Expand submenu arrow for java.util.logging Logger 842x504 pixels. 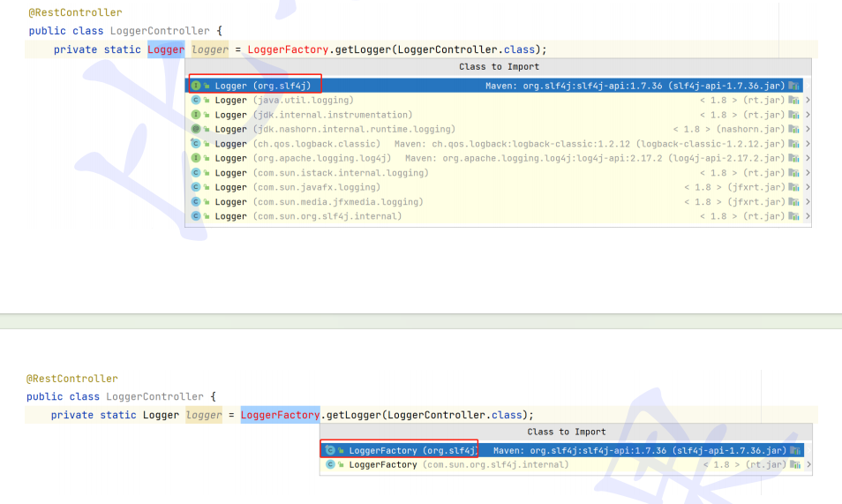coord(807,100)
